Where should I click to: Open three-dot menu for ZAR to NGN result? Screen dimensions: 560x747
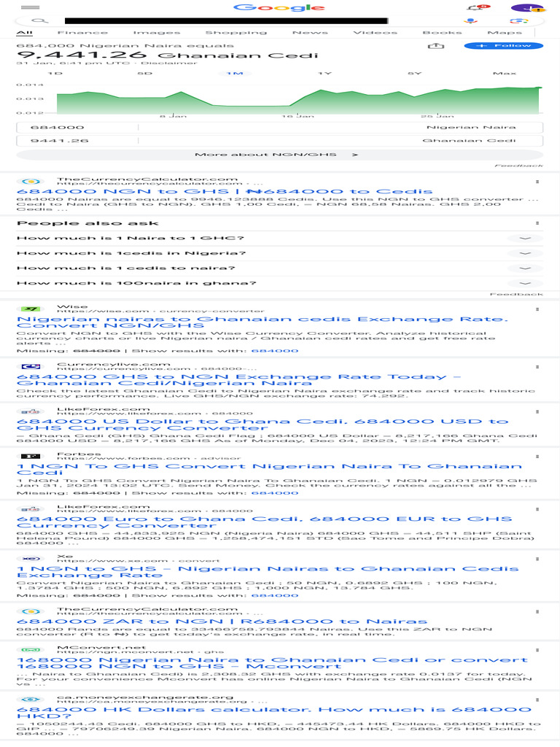[537, 612]
